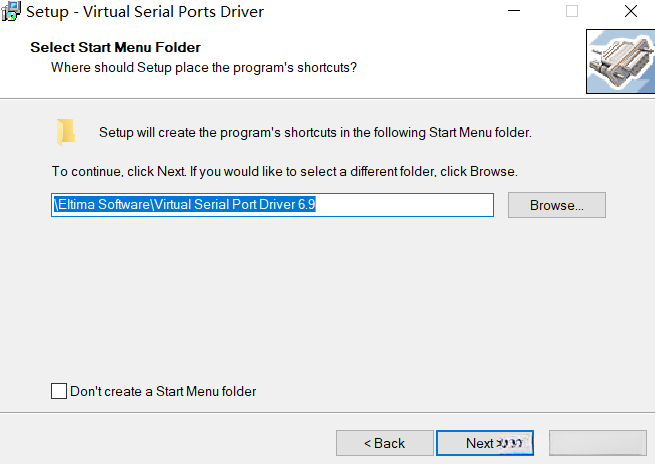This screenshot has height=464, width=655.
Task: Click the "Don't create a Start Menu folder" label
Action: [x=163, y=391]
